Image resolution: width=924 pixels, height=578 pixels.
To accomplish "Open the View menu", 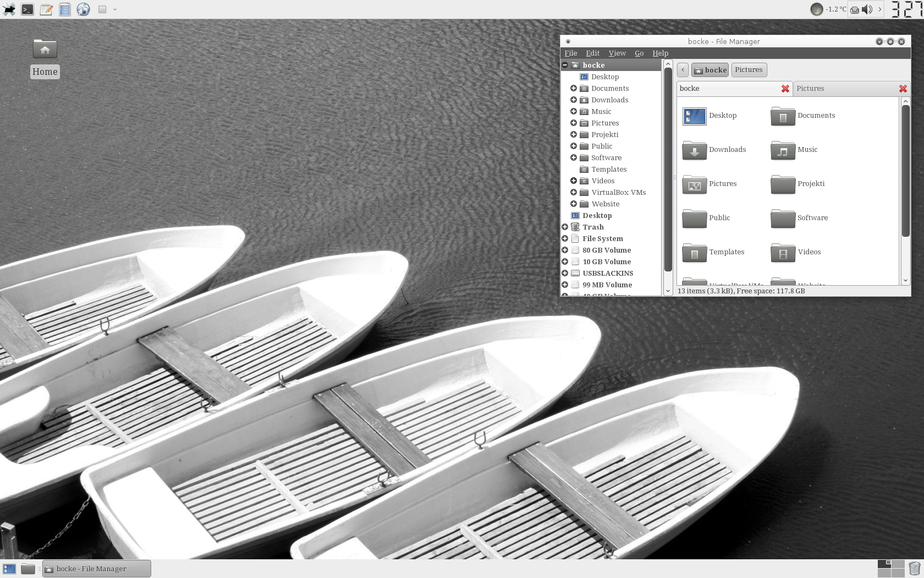I will tap(617, 53).
